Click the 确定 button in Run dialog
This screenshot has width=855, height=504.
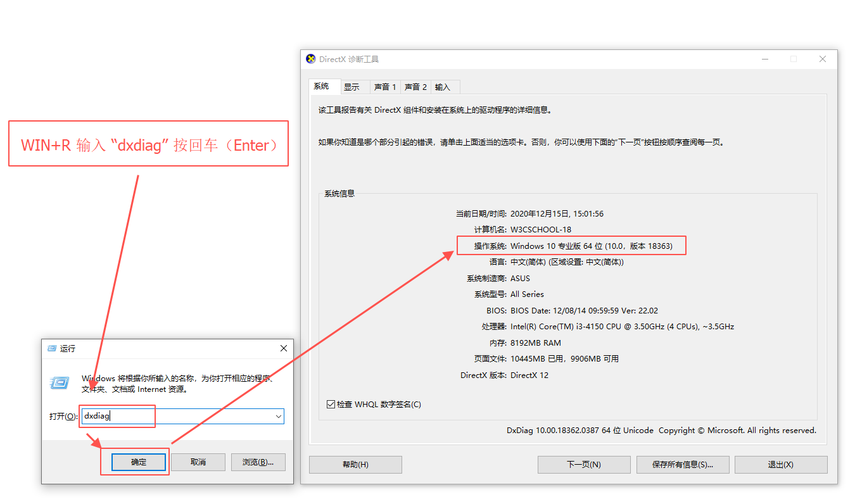click(139, 462)
